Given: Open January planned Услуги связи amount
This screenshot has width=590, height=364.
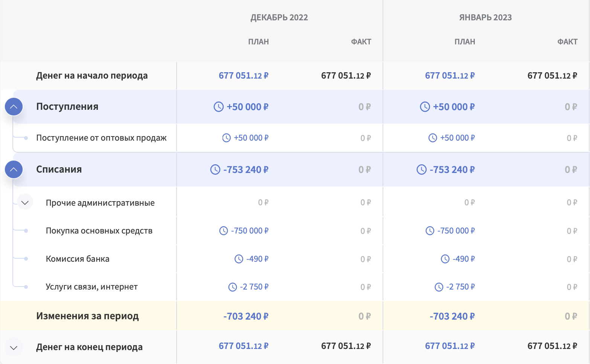Looking at the screenshot, I should point(460,287).
